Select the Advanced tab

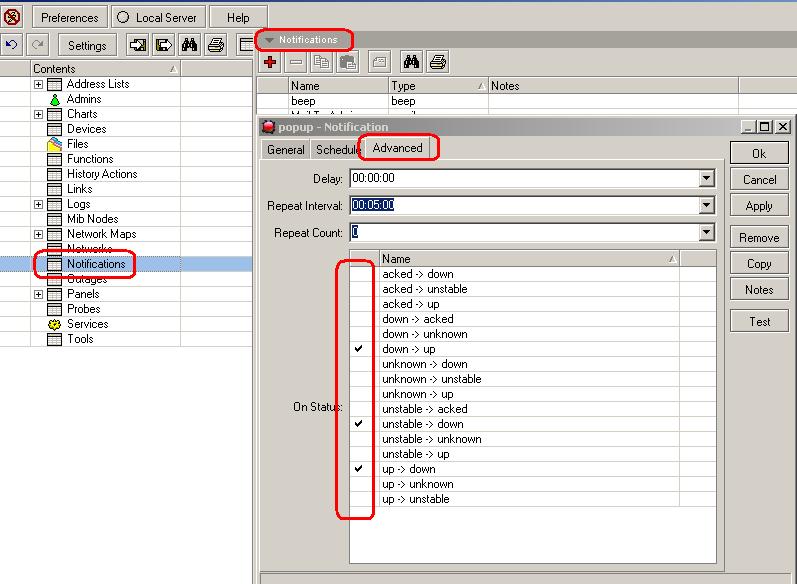[397, 147]
